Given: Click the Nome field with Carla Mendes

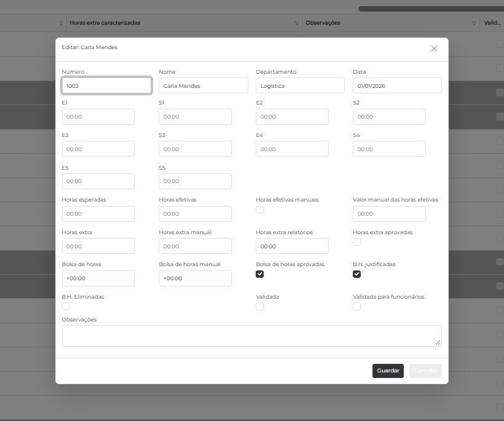Looking at the screenshot, I should [x=203, y=85].
